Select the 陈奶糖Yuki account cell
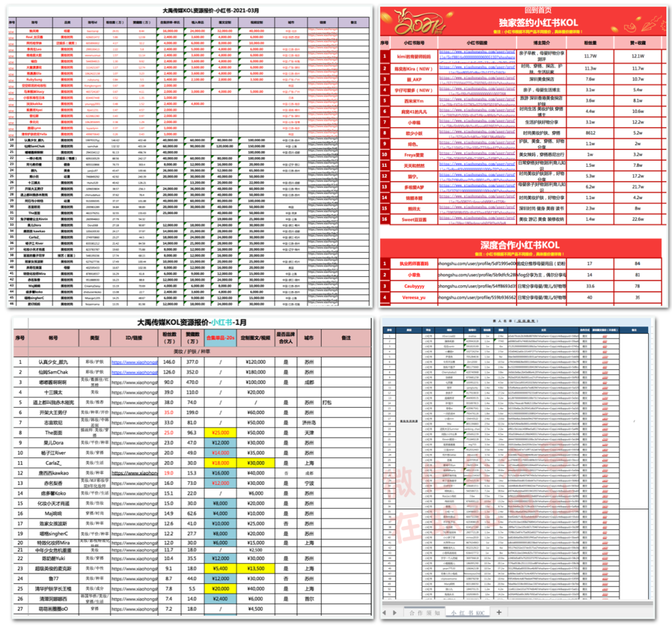The image size is (672, 625). click(x=53, y=558)
